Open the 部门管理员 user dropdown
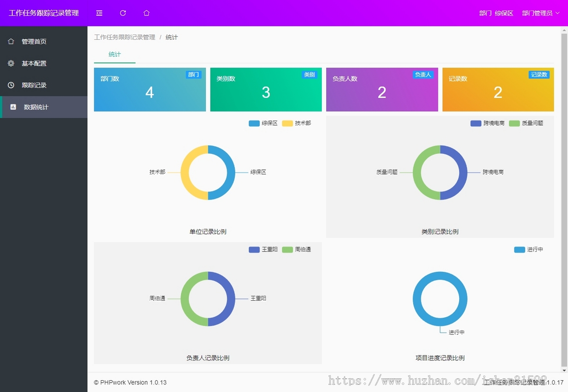 (x=541, y=13)
